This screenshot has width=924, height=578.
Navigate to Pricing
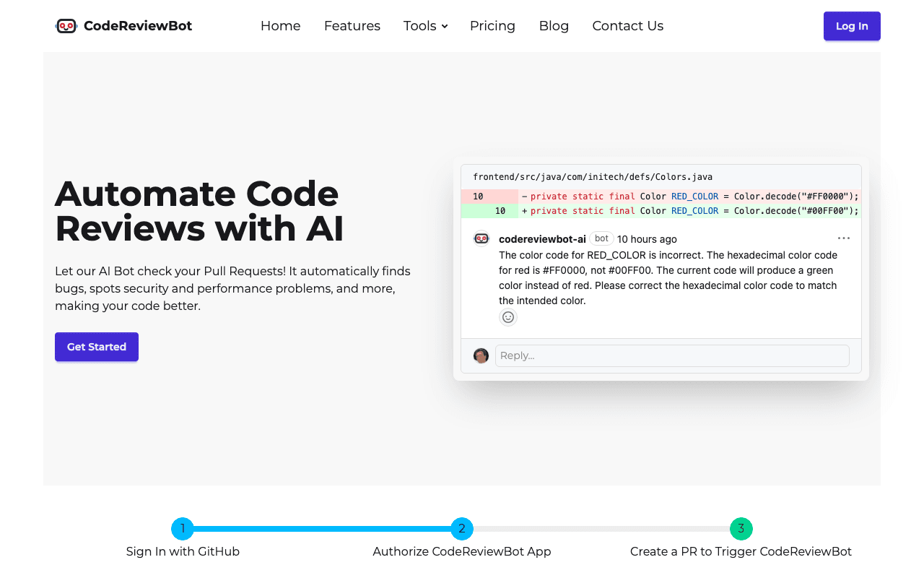[492, 26]
